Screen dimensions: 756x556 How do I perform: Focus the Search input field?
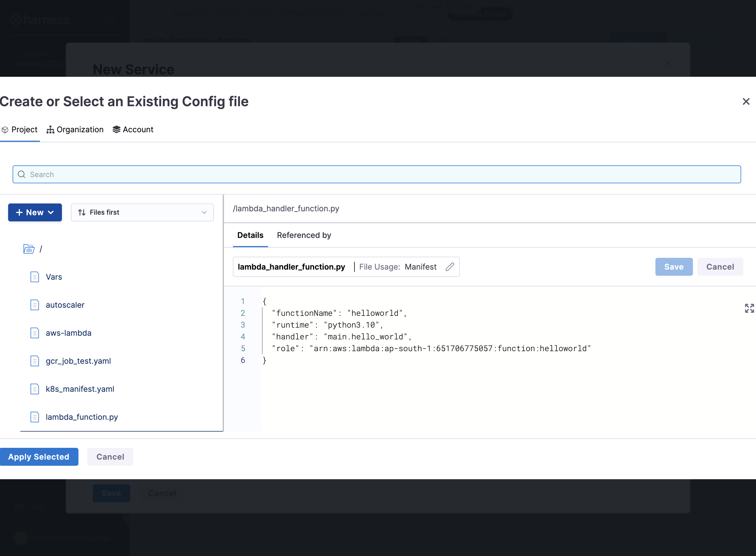coord(377,174)
